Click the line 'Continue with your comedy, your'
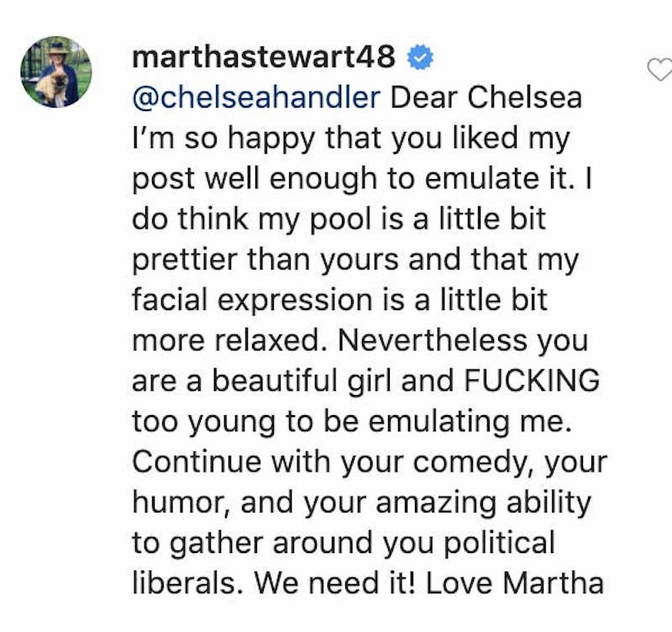Screen dimensions: 672x632 point(370,462)
